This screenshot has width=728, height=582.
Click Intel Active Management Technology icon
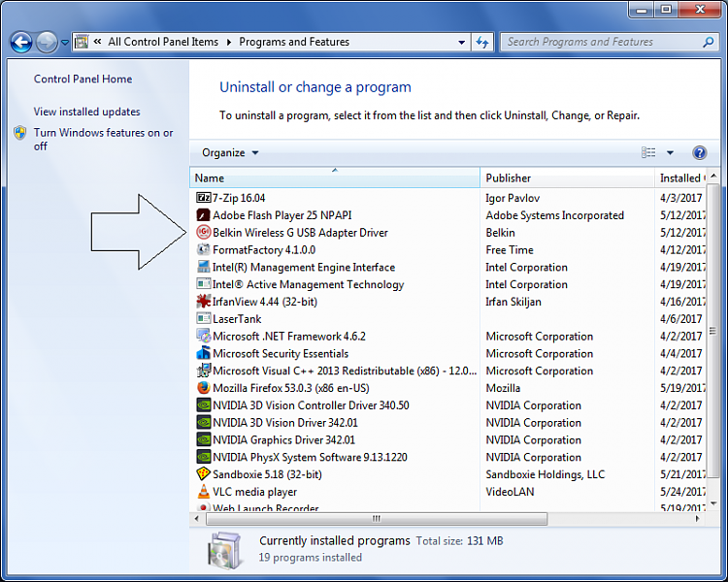point(204,283)
